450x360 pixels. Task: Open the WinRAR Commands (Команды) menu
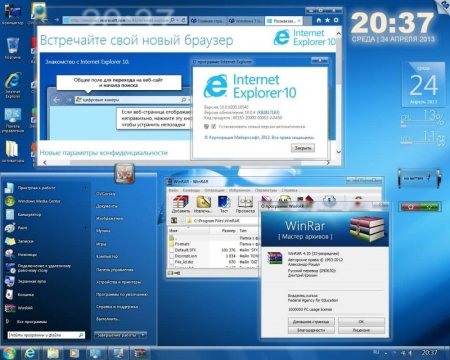pyautogui.click(x=191, y=190)
